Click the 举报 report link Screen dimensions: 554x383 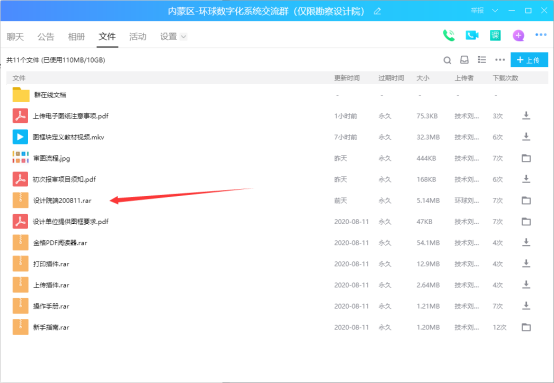(477, 11)
